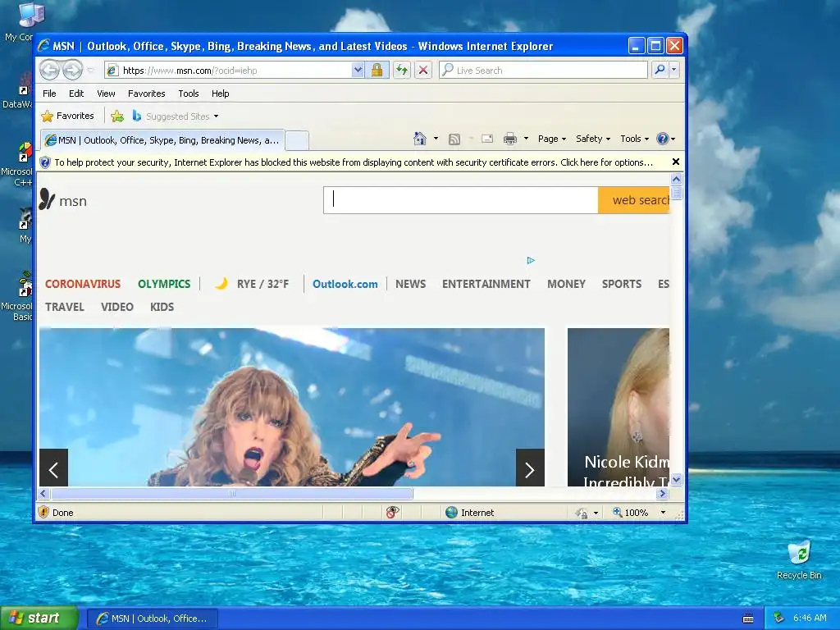The height and width of the screenshot is (630, 840).
Task: Add page to Favorites Bar icon
Action: click(116, 116)
